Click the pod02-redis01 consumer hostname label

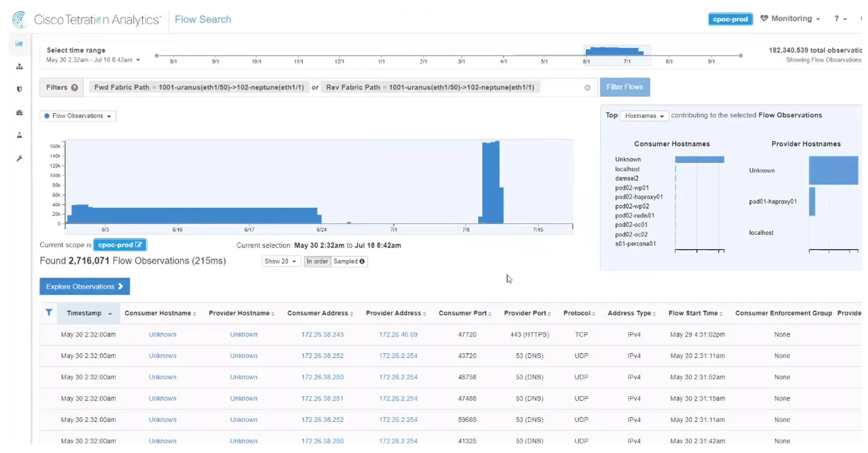(635, 216)
